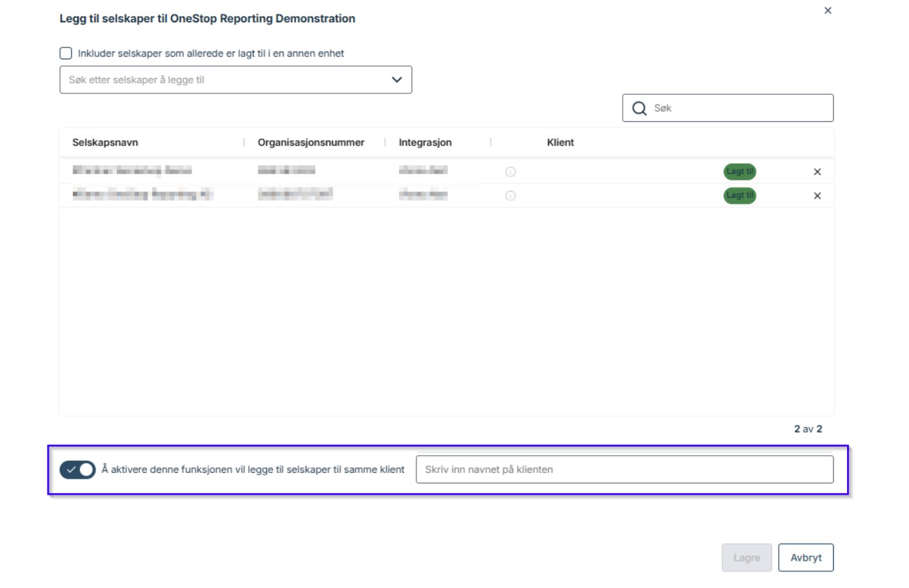Click first row's 'Lagt til' badge
The width and height of the screenshot is (909, 588).
739,171
